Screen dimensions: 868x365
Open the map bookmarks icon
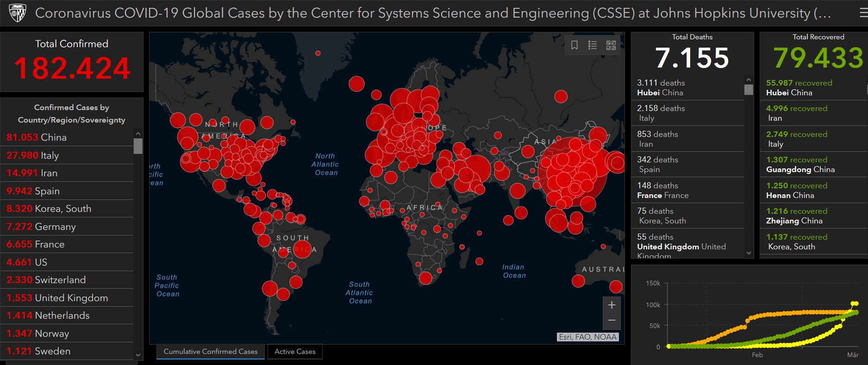575,45
